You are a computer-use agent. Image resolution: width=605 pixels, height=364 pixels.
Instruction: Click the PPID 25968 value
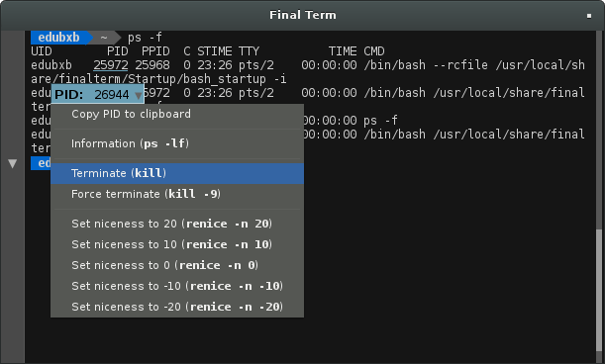(x=152, y=65)
